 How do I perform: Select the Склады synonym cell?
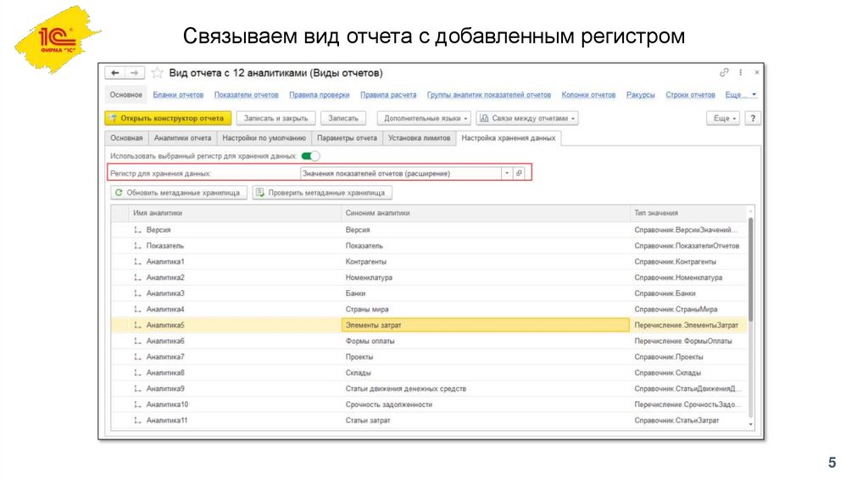[x=486, y=372]
